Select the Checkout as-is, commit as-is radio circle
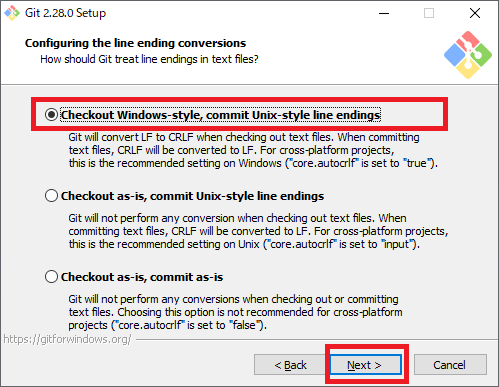This screenshot has height=387, width=499. [51, 277]
